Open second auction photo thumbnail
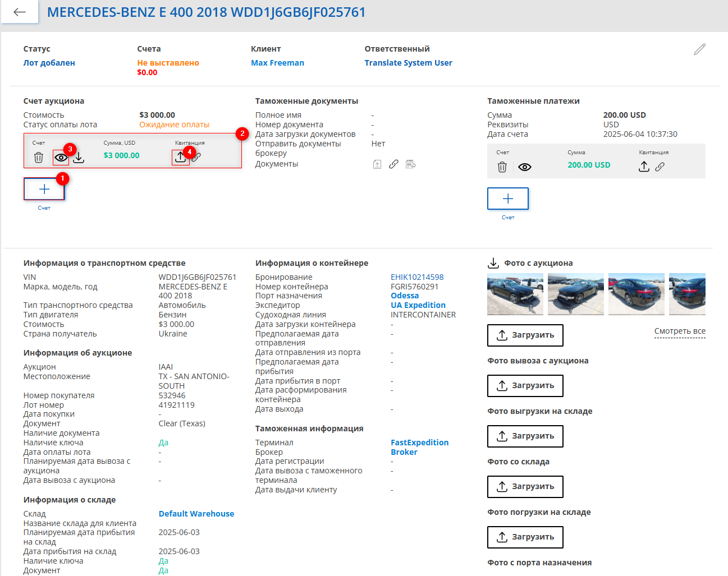This screenshot has width=728, height=576. click(x=576, y=294)
